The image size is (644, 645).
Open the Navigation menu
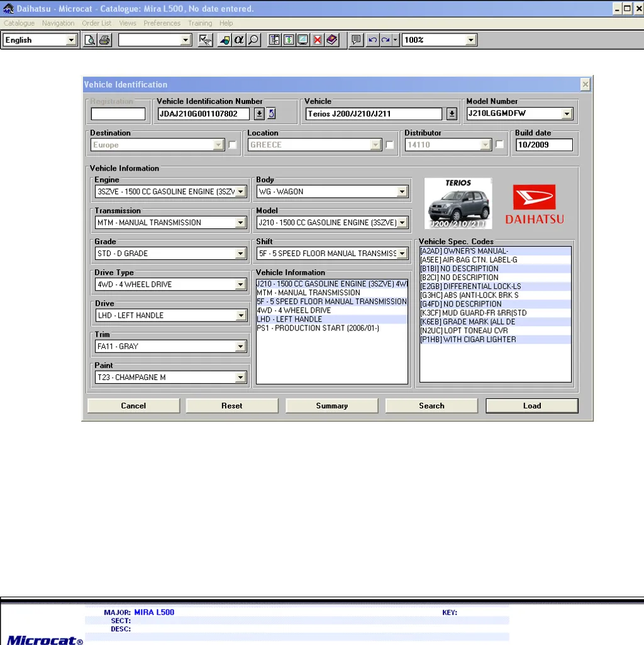click(58, 23)
